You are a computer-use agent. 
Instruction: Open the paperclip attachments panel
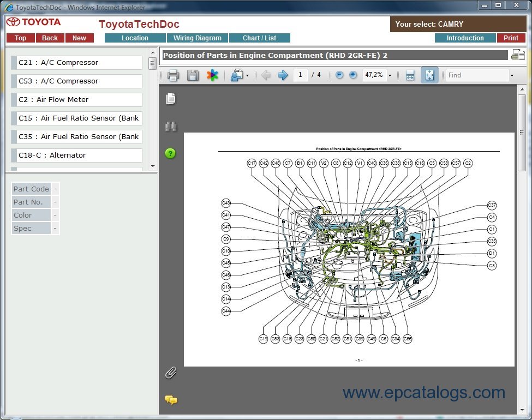coord(171,373)
